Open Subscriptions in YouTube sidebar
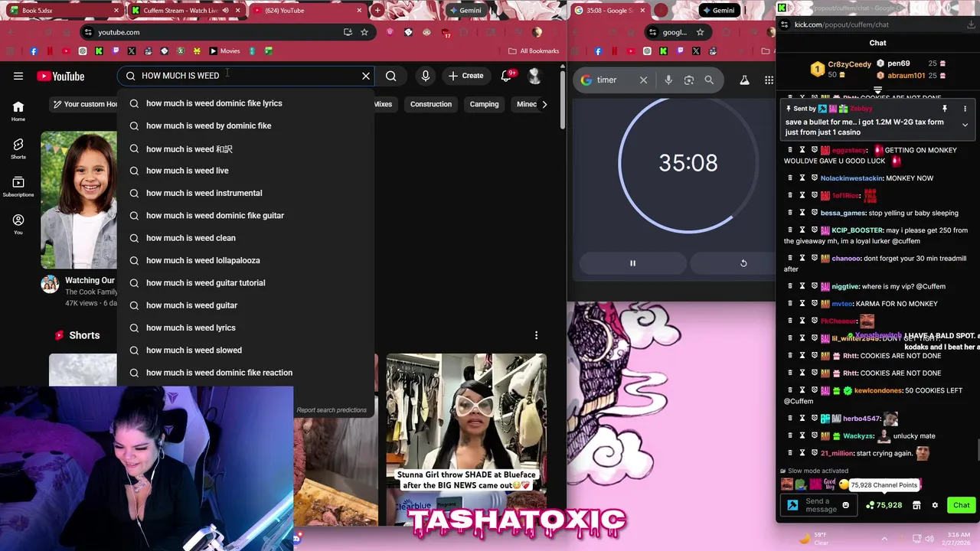This screenshot has width=980, height=551. 18,187
